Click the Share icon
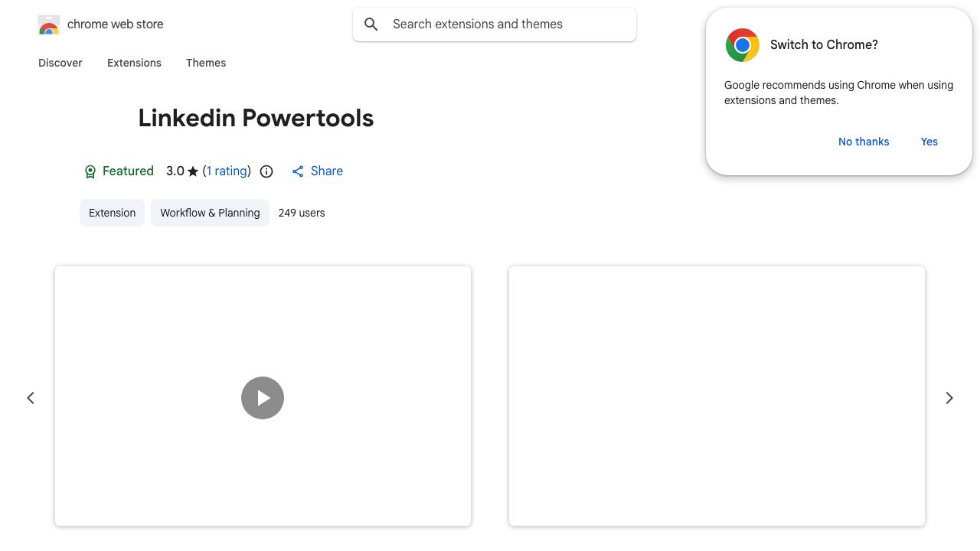 pyautogui.click(x=298, y=171)
